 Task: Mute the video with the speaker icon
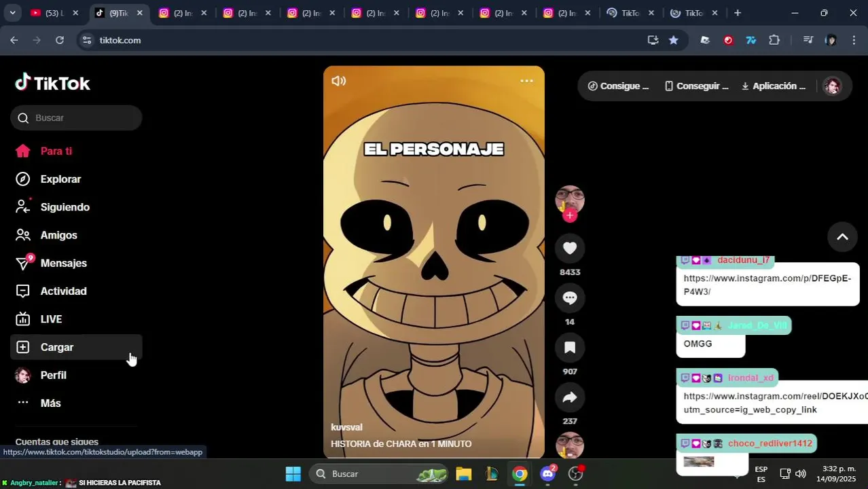pos(338,81)
